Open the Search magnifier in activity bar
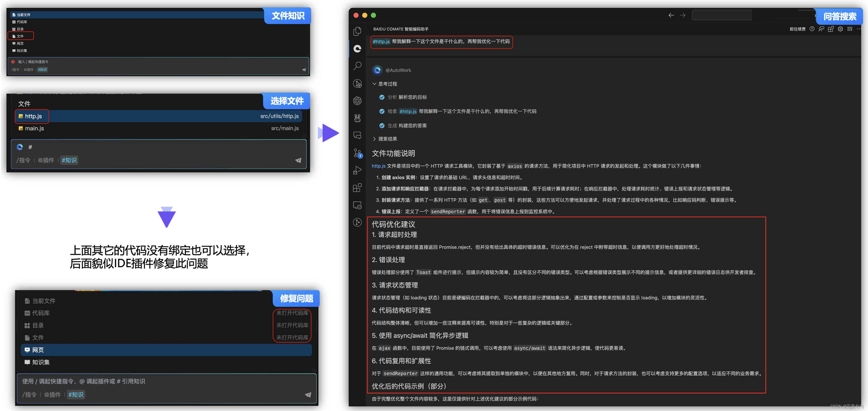868x411 pixels. tap(357, 66)
